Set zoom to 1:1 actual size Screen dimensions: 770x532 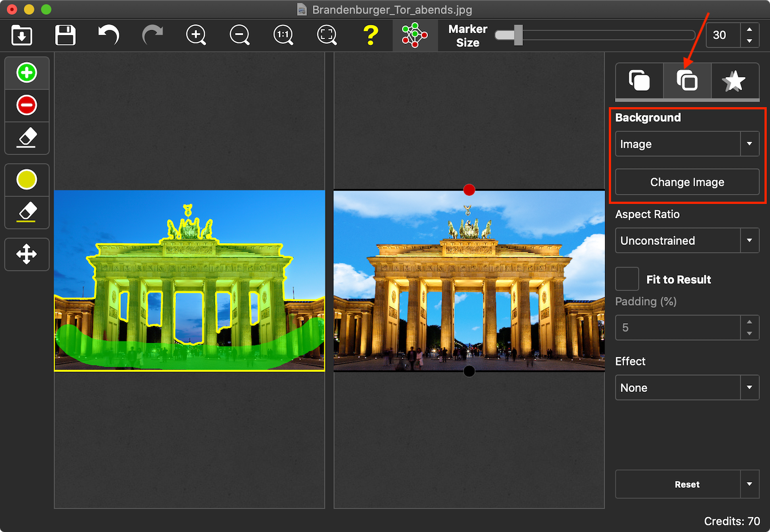(x=283, y=35)
